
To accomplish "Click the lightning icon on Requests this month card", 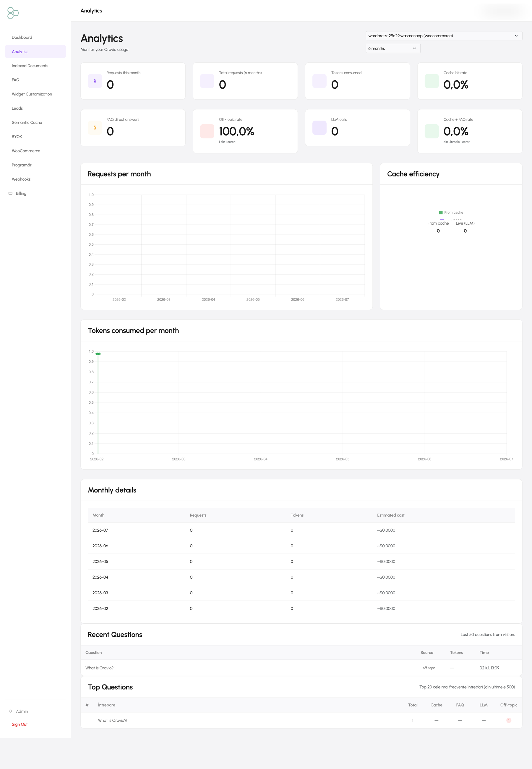I will click(95, 81).
